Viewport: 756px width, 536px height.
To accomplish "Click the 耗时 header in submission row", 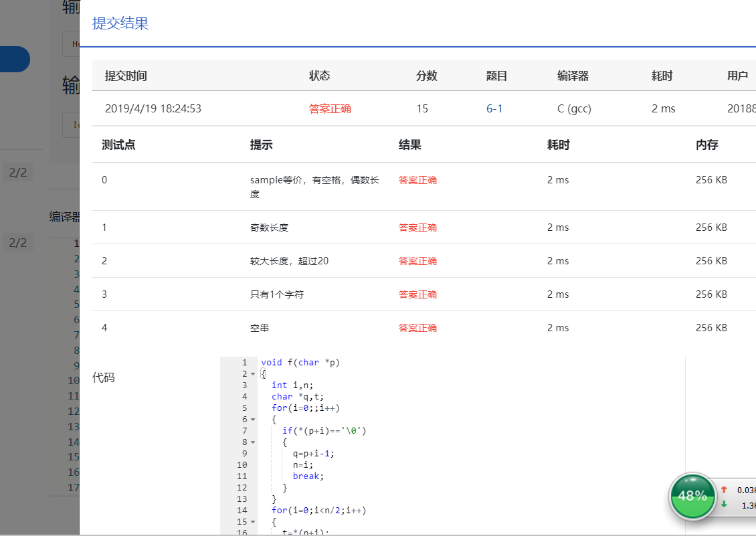I will (662, 76).
